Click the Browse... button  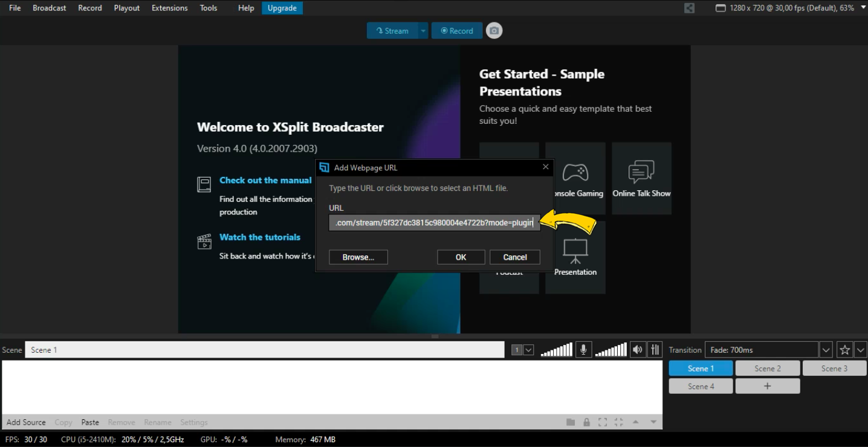point(358,257)
